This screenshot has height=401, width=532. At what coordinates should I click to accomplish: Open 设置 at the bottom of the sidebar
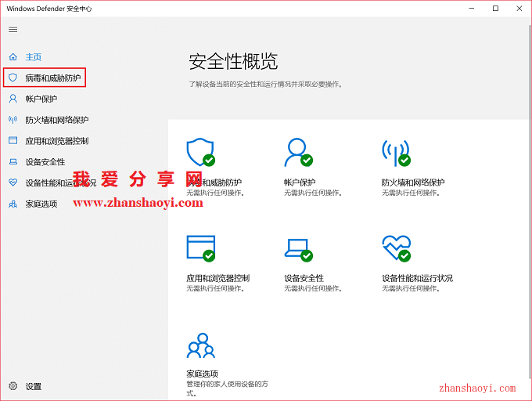[x=33, y=386]
